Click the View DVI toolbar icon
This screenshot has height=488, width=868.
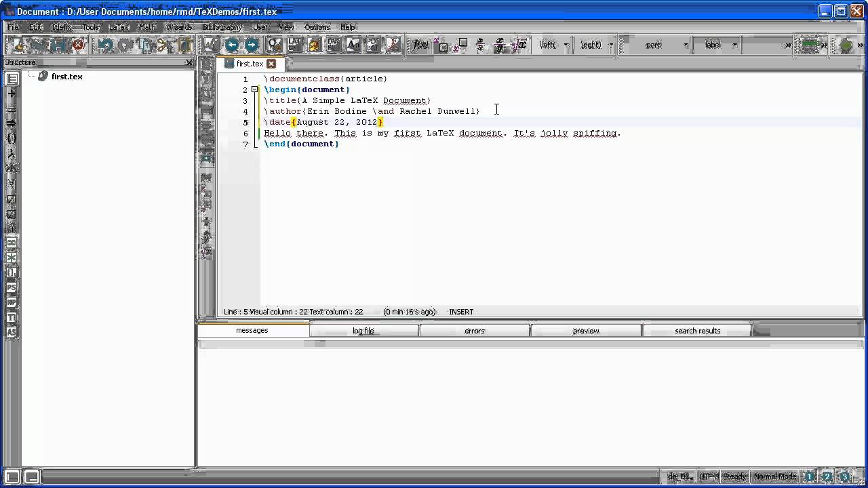[x=314, y=45]
